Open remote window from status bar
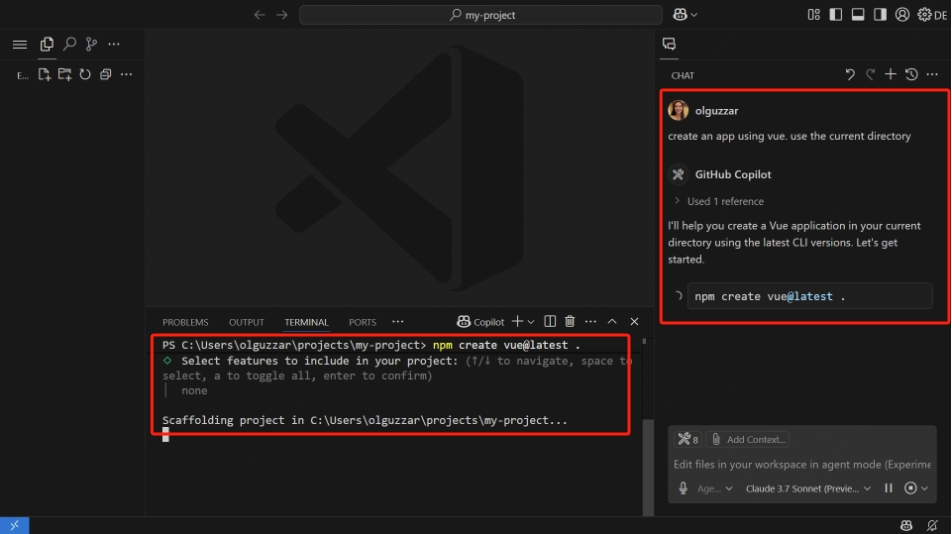The width and height of the screenshot is (952, 534). [x=15, y=526]
